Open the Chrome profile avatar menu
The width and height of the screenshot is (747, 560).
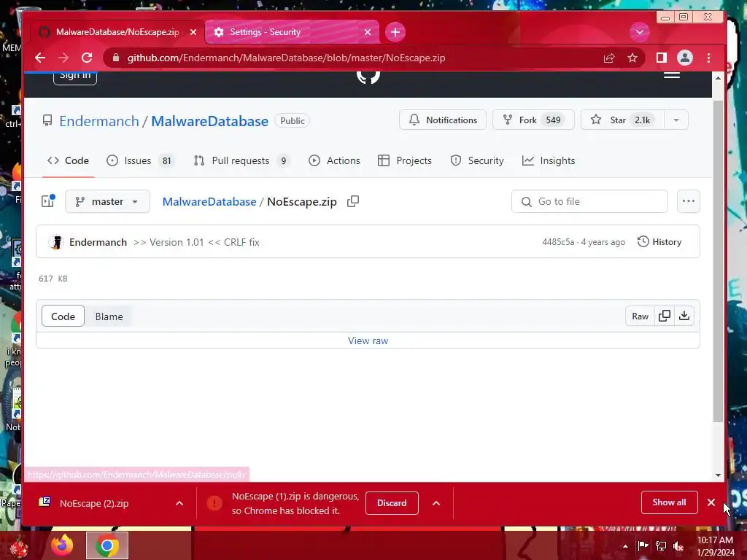click(x=684, y=58)
